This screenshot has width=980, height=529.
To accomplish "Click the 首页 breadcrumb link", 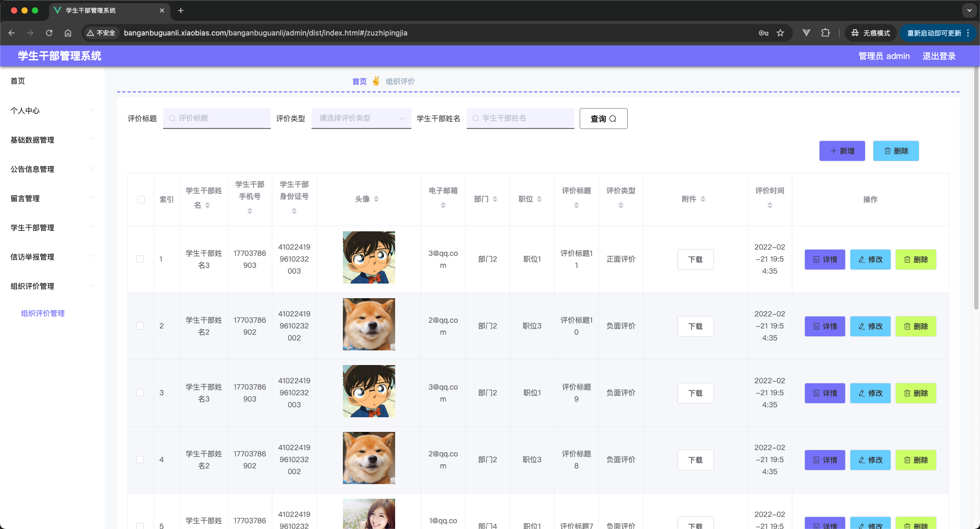I will 360,81.
